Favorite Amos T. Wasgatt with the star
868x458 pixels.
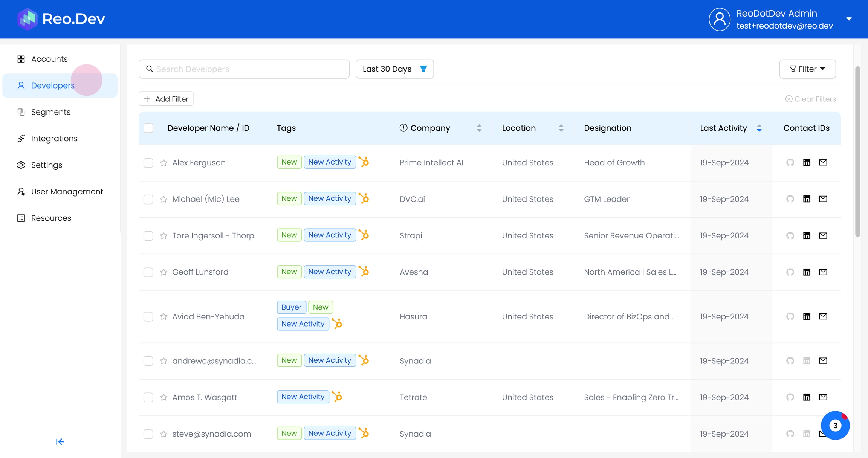point(164,397)
